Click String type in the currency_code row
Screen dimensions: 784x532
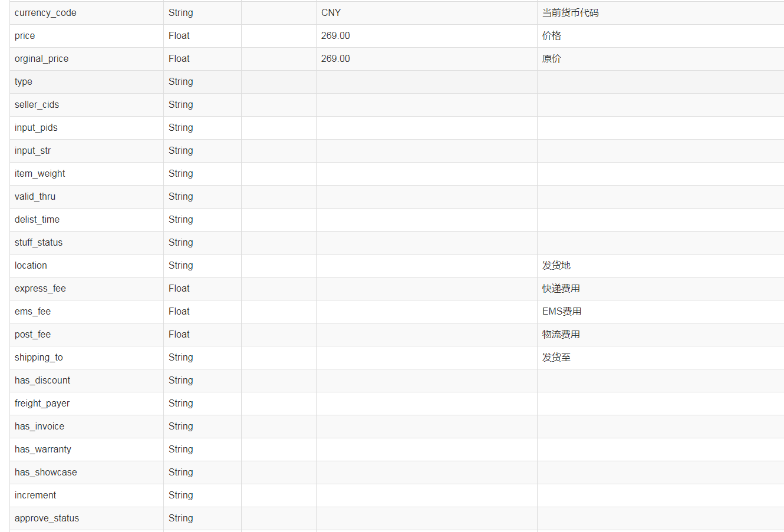coord(181,13)
